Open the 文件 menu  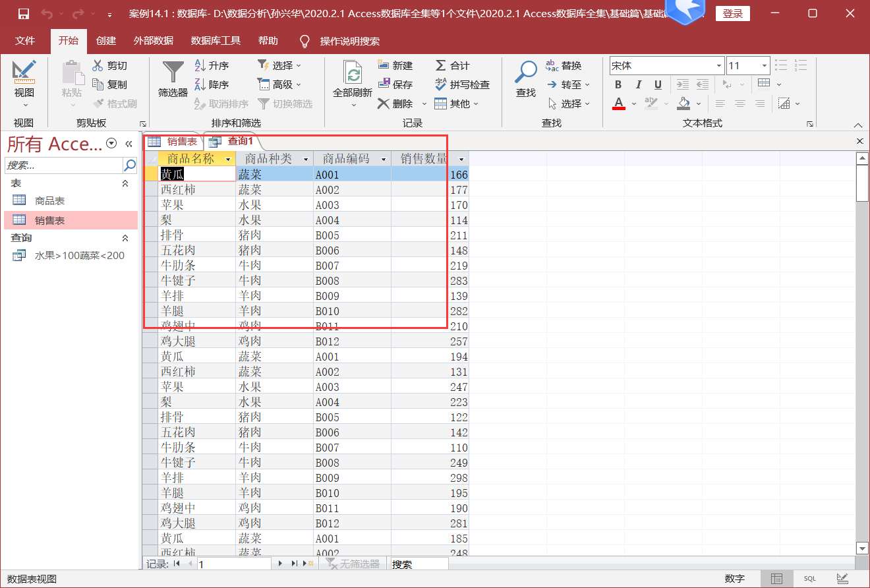click(25, 41)
